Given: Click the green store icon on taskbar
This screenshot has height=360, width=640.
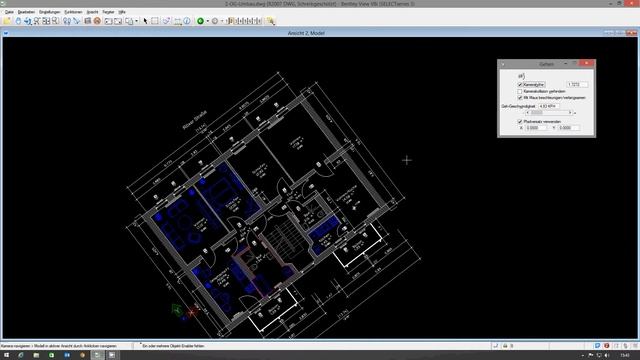Looking at the screenshot, I should click(x=51, y=355).
